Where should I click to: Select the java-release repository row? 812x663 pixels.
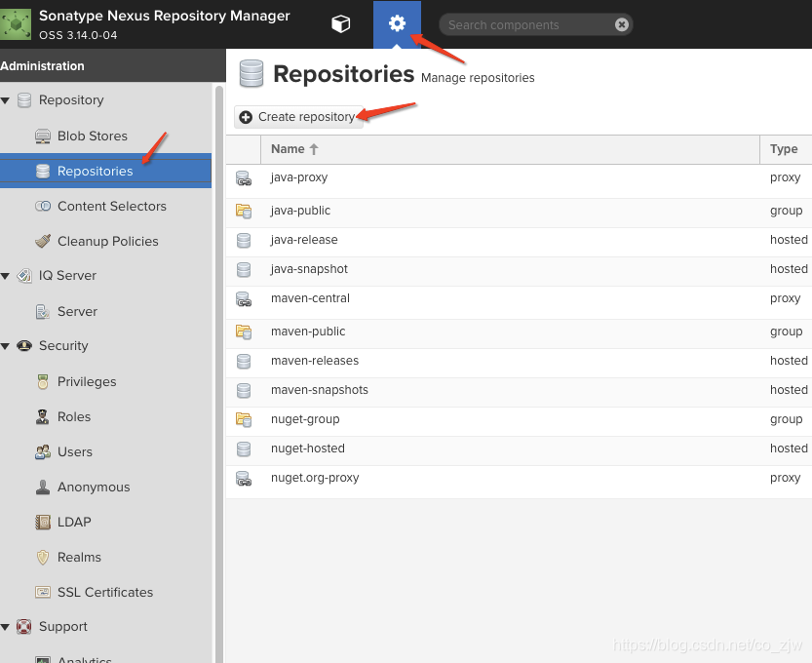click(519, 243)
